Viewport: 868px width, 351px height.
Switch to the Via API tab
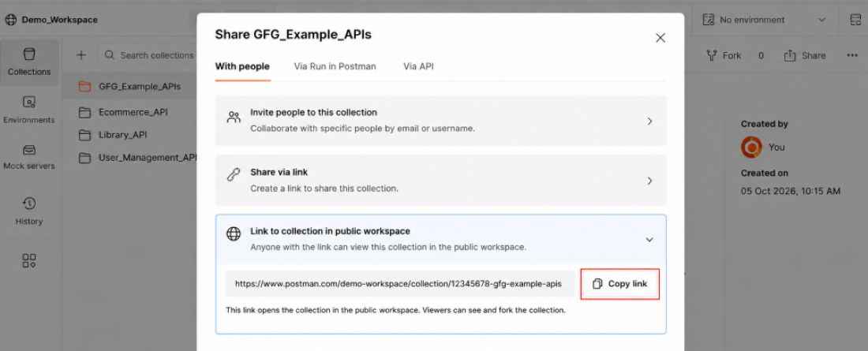(x=418, y=66)
